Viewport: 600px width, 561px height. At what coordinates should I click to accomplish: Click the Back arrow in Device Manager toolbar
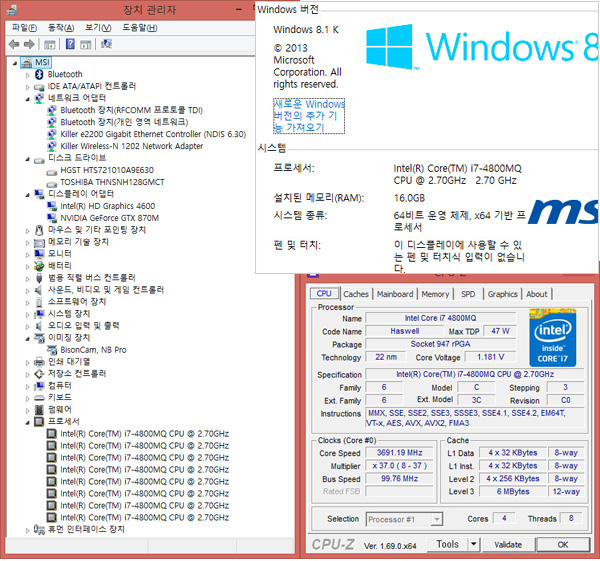14,44
